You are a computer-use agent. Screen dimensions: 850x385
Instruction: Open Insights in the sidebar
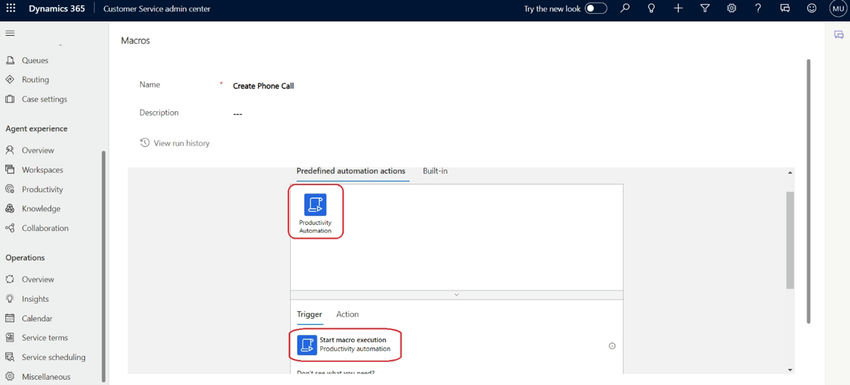click(35, 299)
